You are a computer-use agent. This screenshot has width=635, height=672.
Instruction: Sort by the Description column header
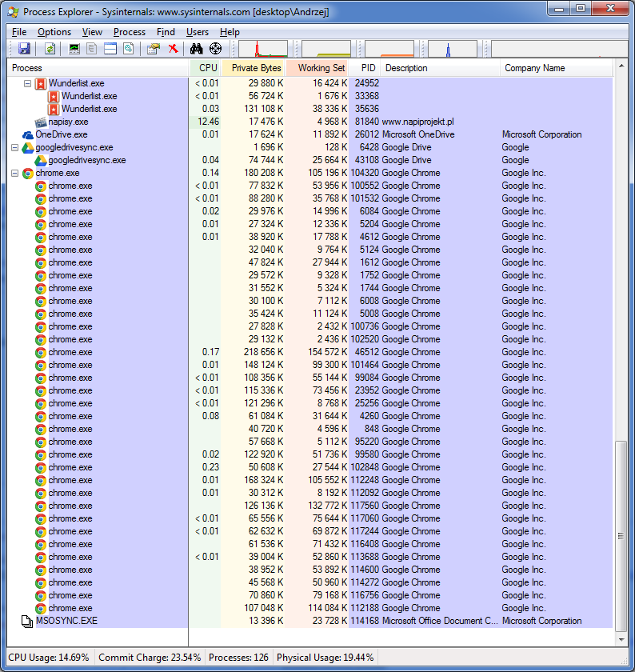[440, 68]
